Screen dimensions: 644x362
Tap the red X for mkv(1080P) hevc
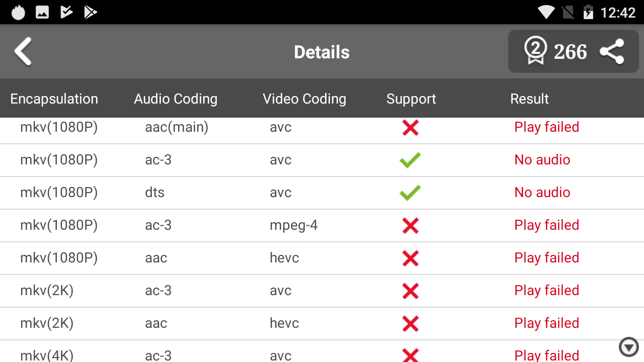411,258
